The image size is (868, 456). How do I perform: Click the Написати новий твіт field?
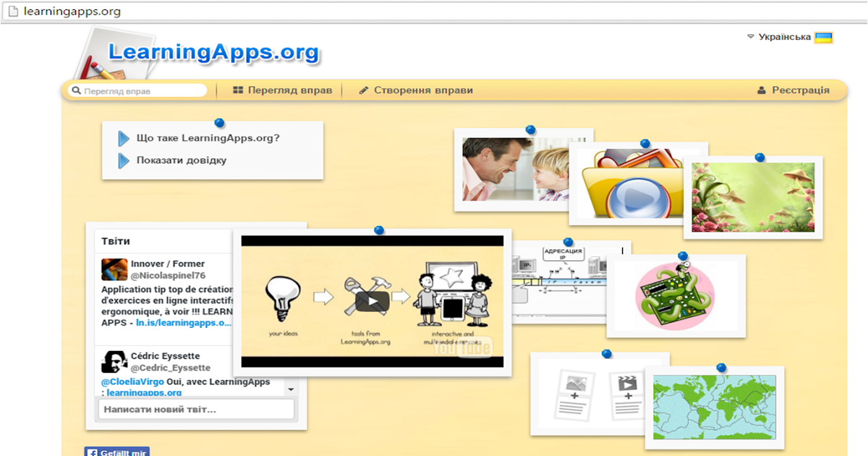point(196,410)
